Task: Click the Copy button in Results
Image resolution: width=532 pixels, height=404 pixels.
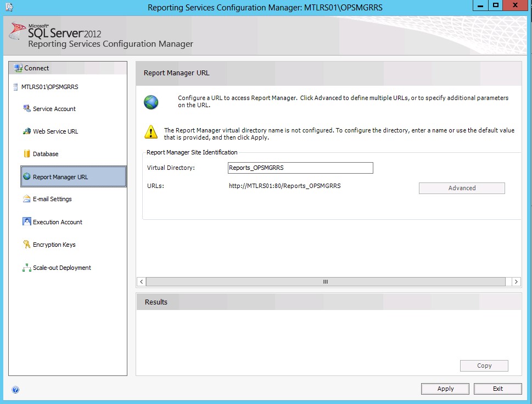Action: click(x=484, y=366)
